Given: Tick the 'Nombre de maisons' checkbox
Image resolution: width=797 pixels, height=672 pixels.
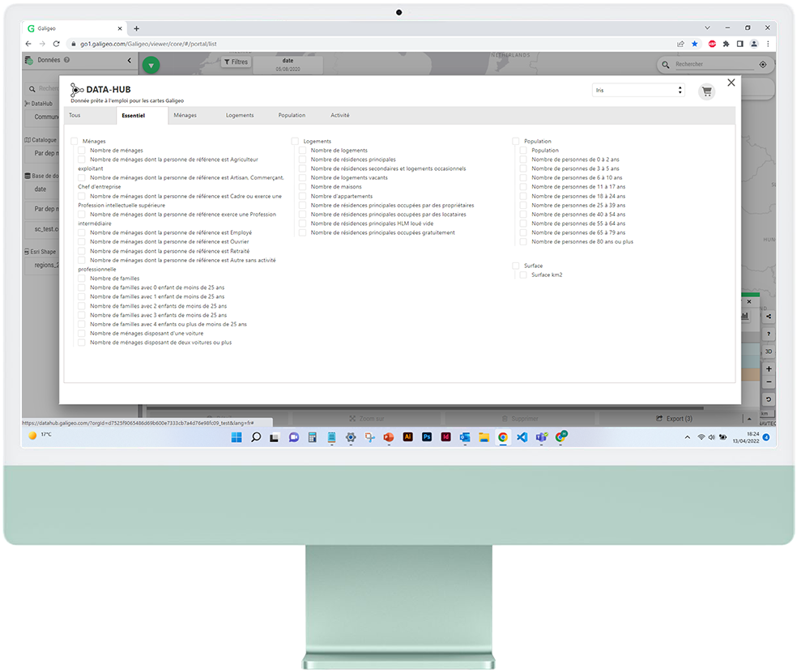Looking at the screenshot, I should (x=303, y=187).
